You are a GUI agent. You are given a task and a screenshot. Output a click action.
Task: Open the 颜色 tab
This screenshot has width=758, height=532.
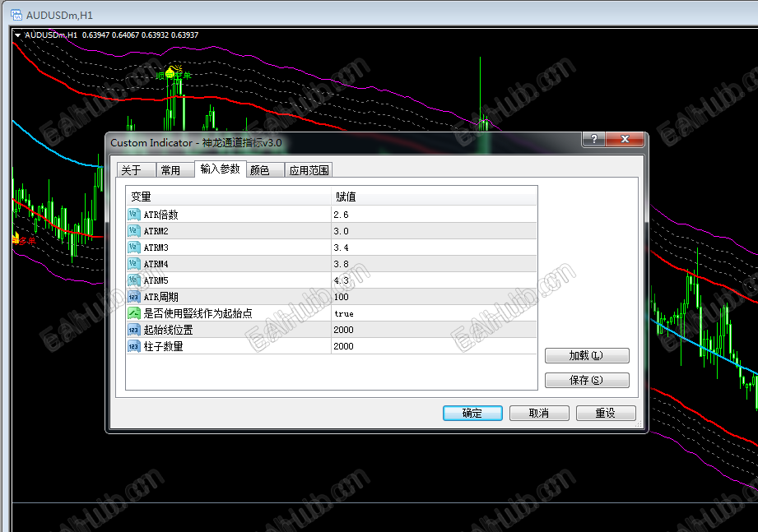point(265,170)
